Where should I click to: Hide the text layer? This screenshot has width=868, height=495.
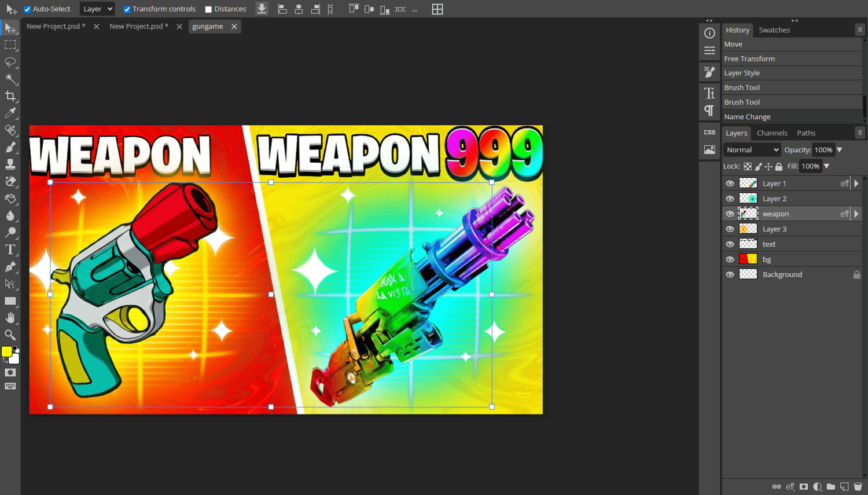[x=730, y=244]
